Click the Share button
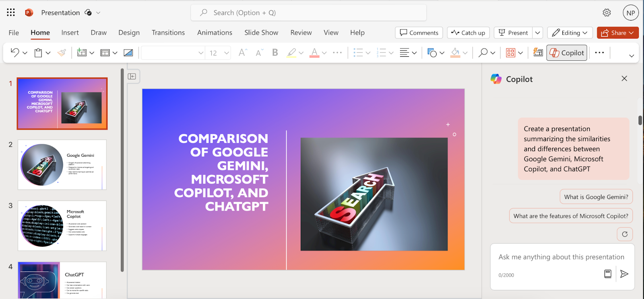Viewport: 644px width, 299px height. [x=618, y=33]
